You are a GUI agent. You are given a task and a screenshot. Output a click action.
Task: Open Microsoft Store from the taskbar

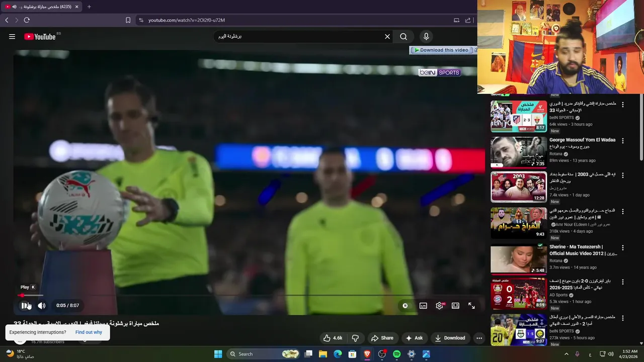click(353, 354)
